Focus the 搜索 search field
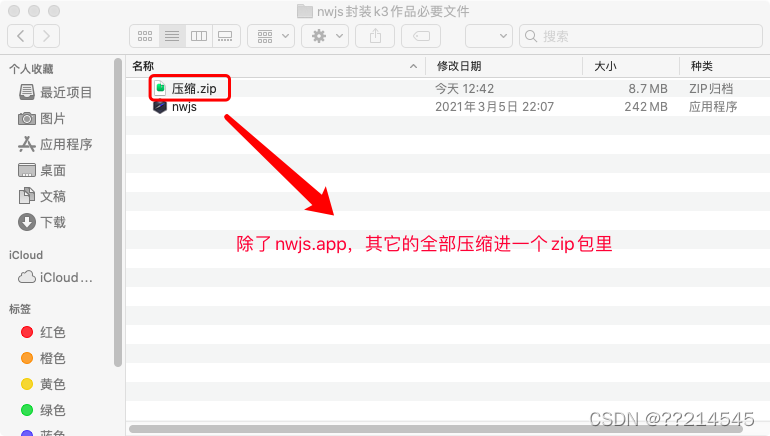Screen dimensions: 770x436 (x=641, y=36)
